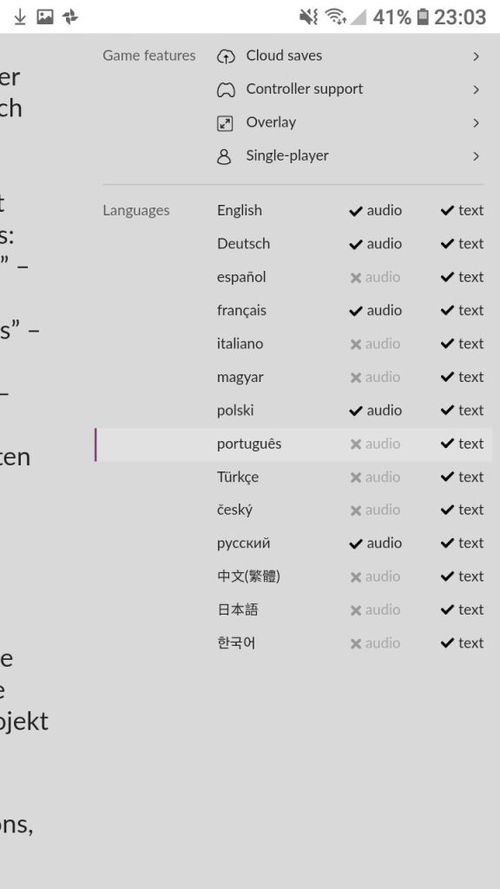Expand the Overlay chevron

click(476, 123)
